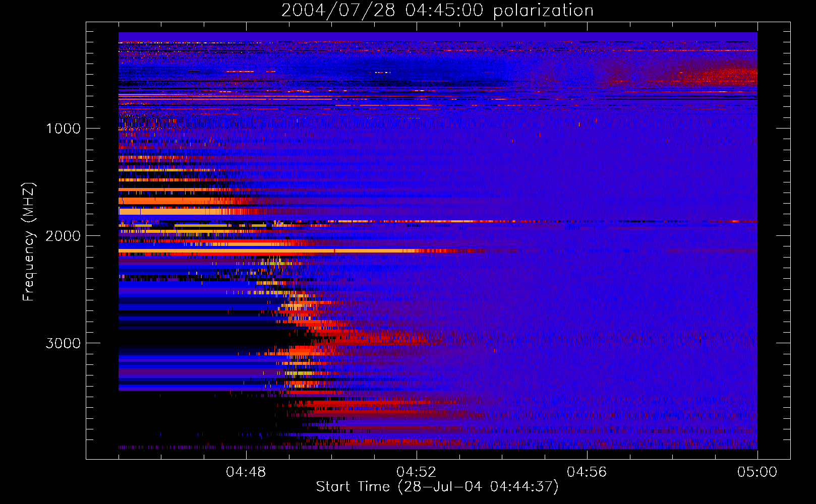Click the "Start Time (28-Jul-04 04:44:37)" axis label
816x504 pixels.
pyautogui.click(x=437, y=487)
